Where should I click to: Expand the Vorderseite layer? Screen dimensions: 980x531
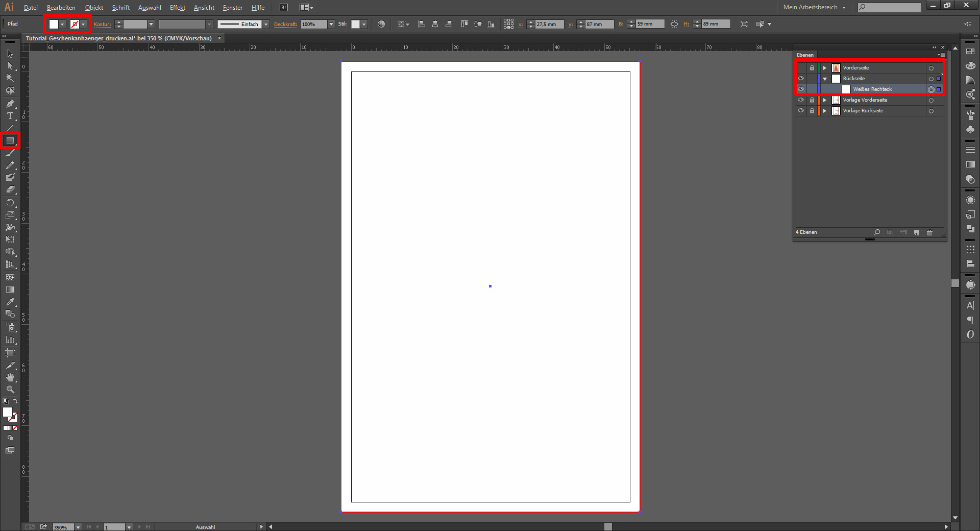pos(825,68)
